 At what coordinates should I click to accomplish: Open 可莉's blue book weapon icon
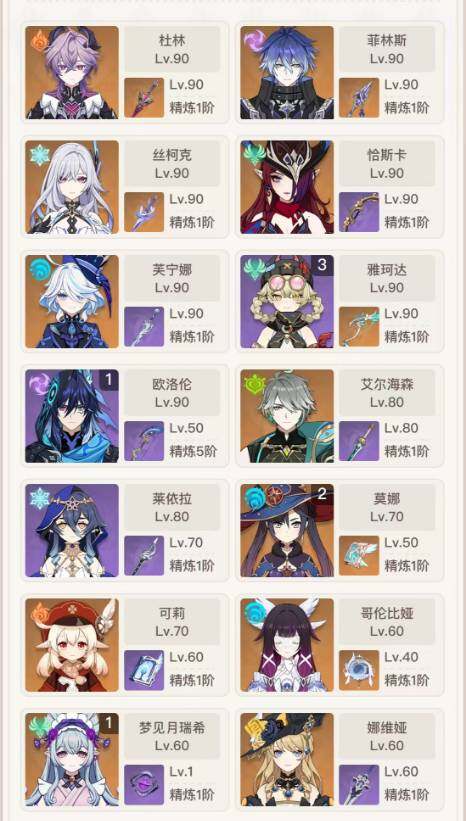coord(144,670)
